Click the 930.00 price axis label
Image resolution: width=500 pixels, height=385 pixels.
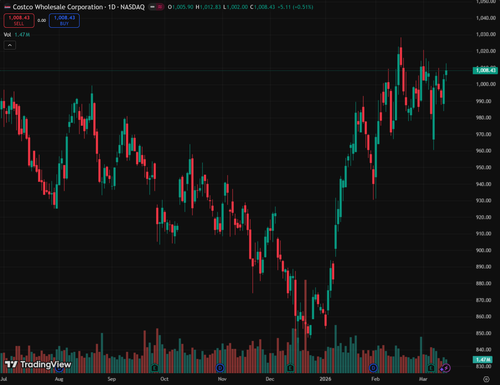point(484,201)
